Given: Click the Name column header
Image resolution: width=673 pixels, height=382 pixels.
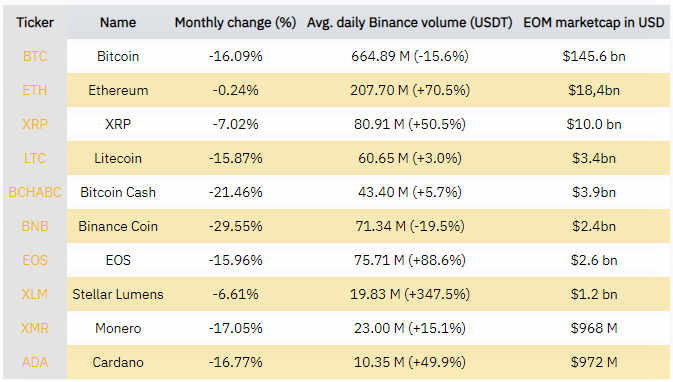Looking at the screenshot, I should [118, 22].
